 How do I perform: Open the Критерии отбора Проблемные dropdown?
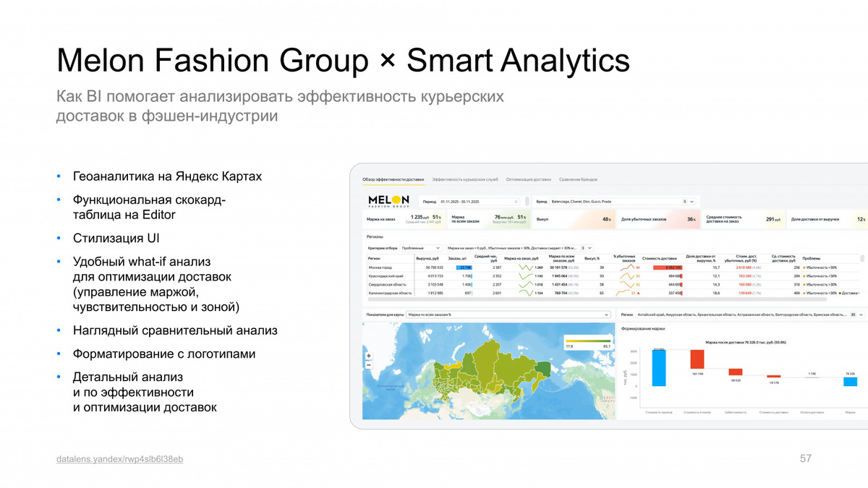click(420, 247)
